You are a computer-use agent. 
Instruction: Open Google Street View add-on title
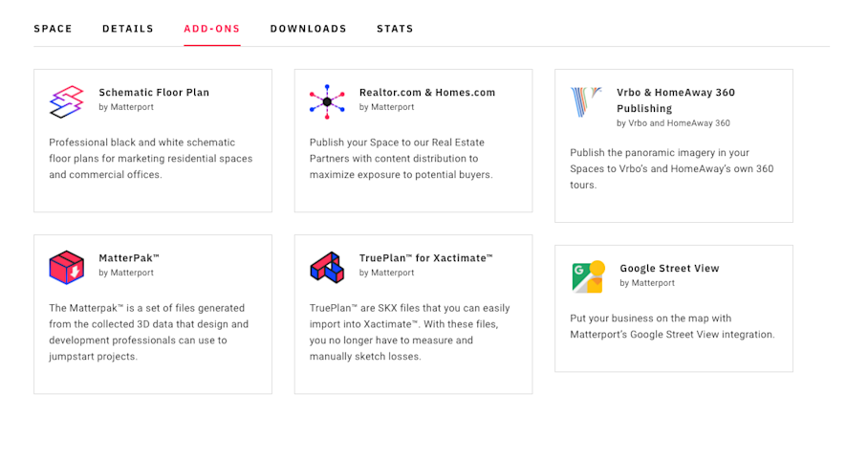tap(669, 268)
